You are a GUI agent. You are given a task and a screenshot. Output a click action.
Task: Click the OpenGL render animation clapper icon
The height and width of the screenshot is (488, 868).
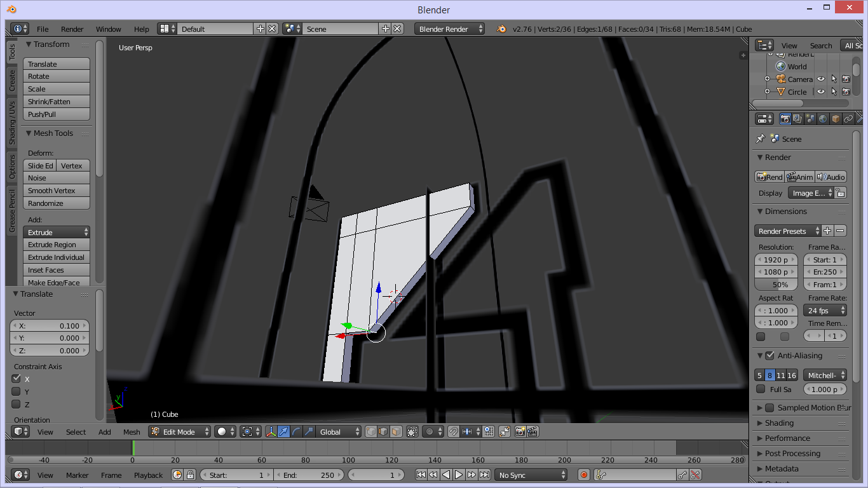(x=533, y=431)
